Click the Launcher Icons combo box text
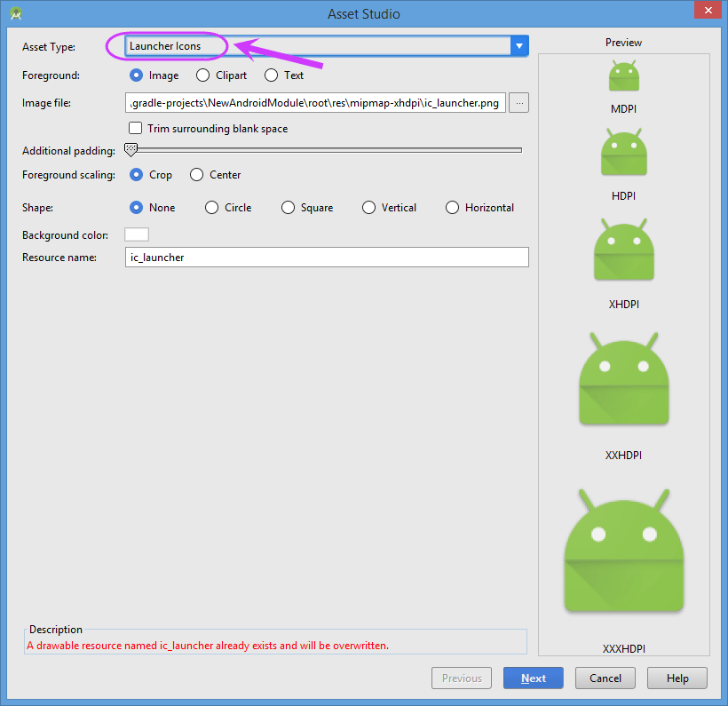The width and height of the screenshot is (728, 706). point(165,46)
